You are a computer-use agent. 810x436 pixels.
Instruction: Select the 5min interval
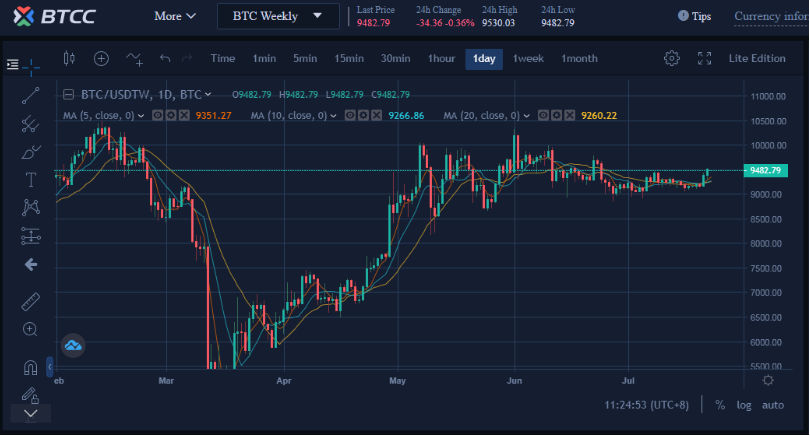(305, 58)
